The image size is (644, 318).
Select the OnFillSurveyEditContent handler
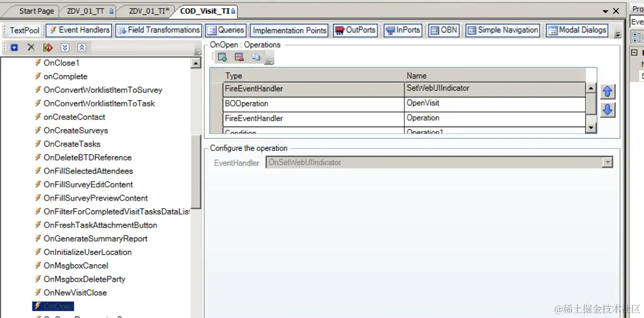pyautogui.click(x=88, y=185)
